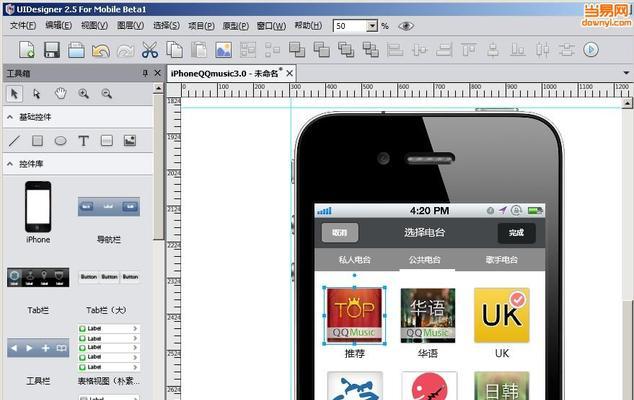Pin the 工具箱 panel
634x400 pixels.
(x=145, y=73)
